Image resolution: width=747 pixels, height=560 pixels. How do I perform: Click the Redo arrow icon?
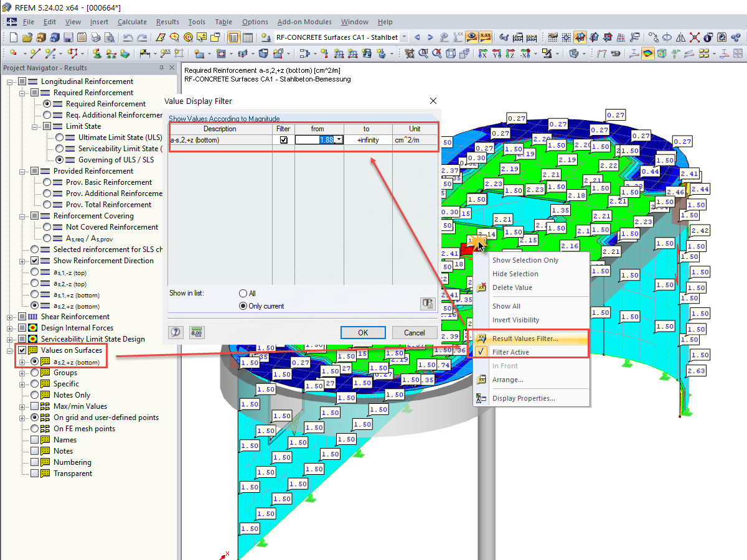(x=143, y=37)
